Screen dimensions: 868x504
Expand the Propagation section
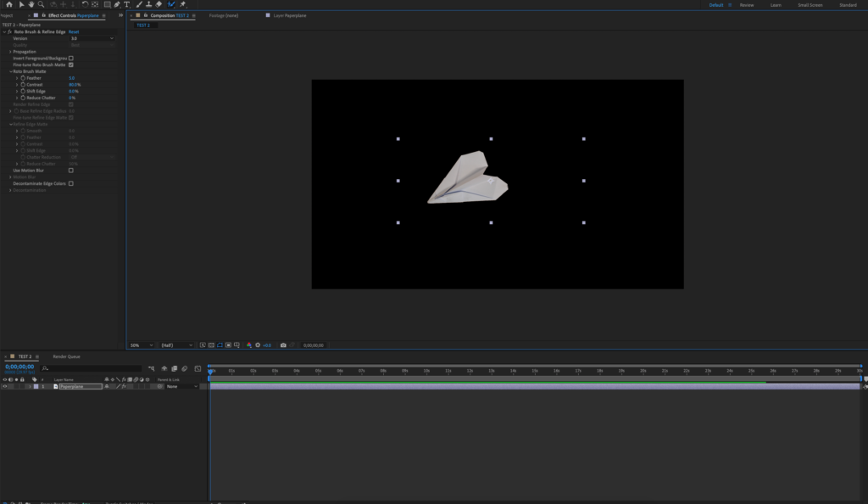click(10, 52)
